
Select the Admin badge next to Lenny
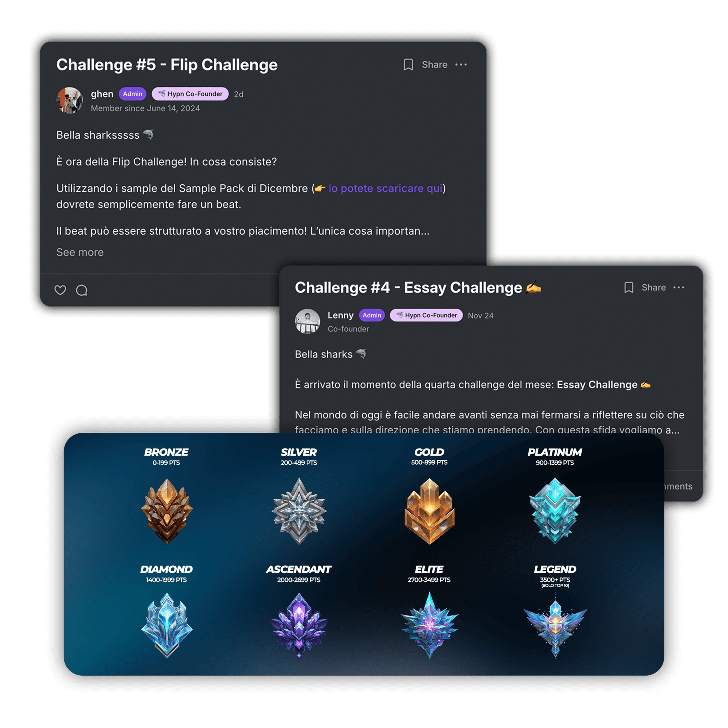[372, 315]
